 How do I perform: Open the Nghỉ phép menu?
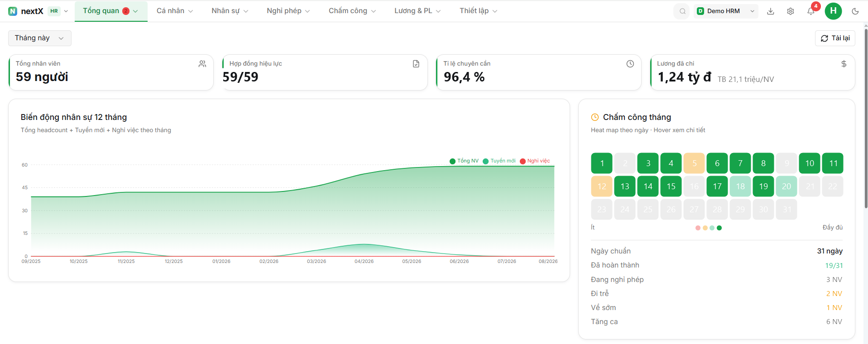[288, 11]
